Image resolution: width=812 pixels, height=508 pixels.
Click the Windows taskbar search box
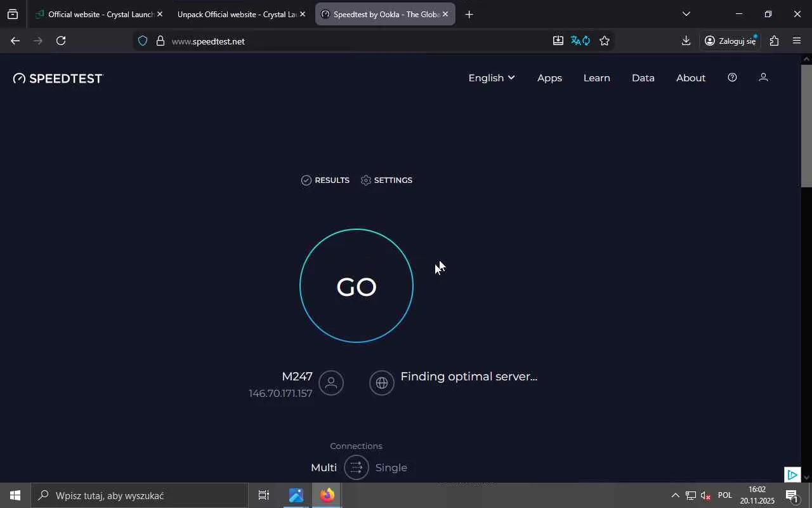click(140, 495)
